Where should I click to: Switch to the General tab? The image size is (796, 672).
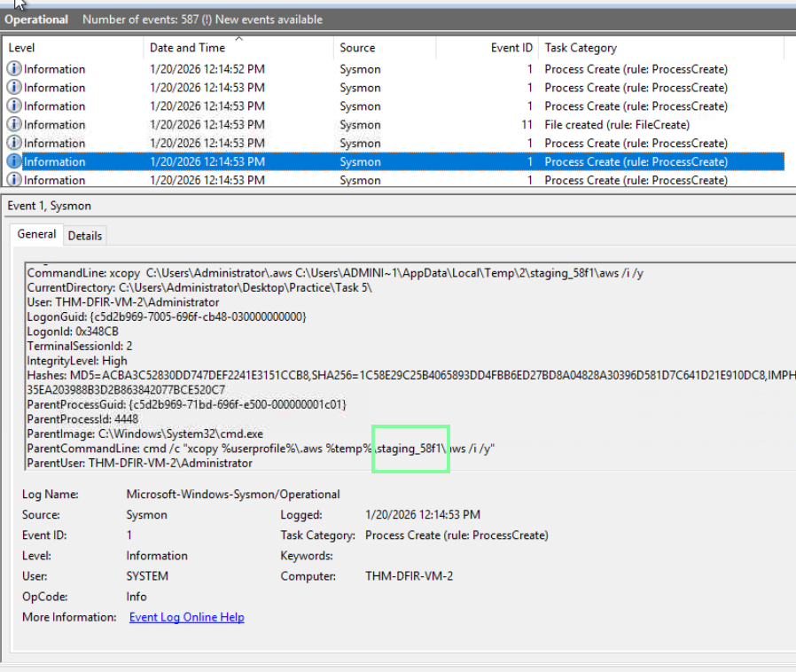(37, 235)
